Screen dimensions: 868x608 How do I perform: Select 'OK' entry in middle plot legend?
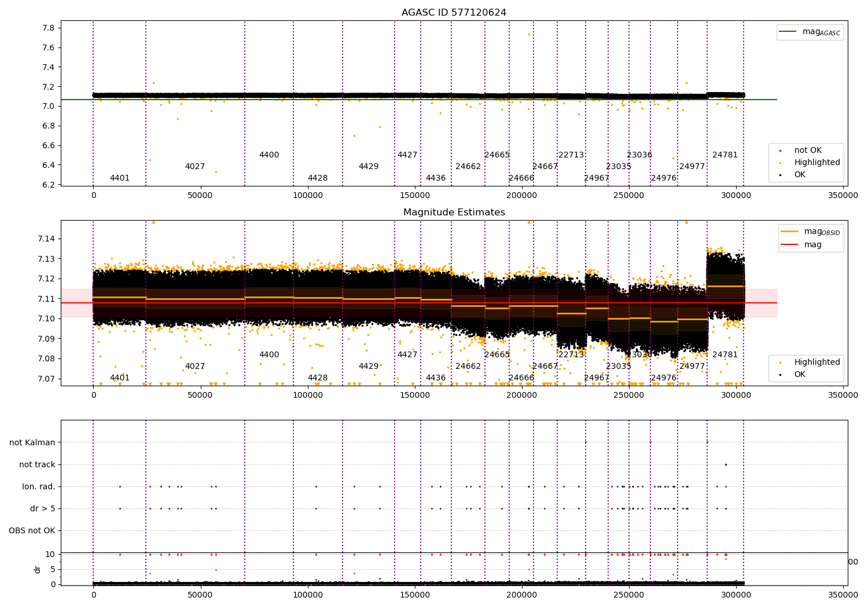pyautogui.click(x=800, y=375)
